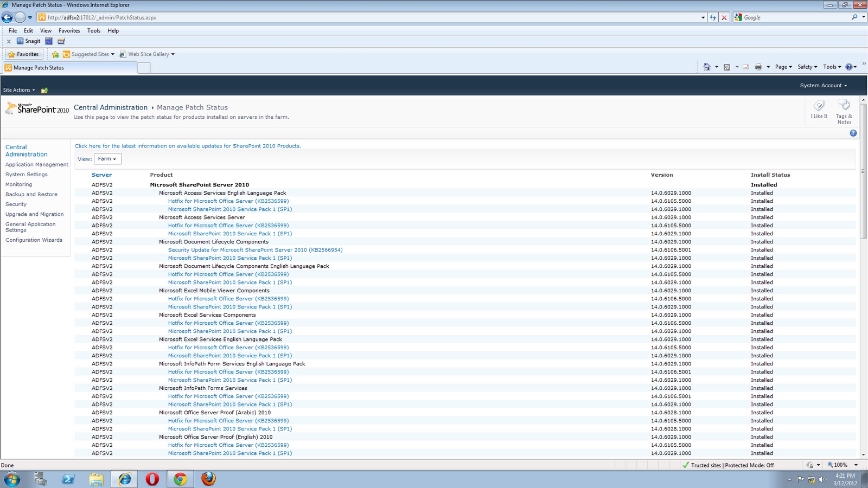Open the RSS feeds icon
This screenshot has width=868, height=488.
pos(727,67)
